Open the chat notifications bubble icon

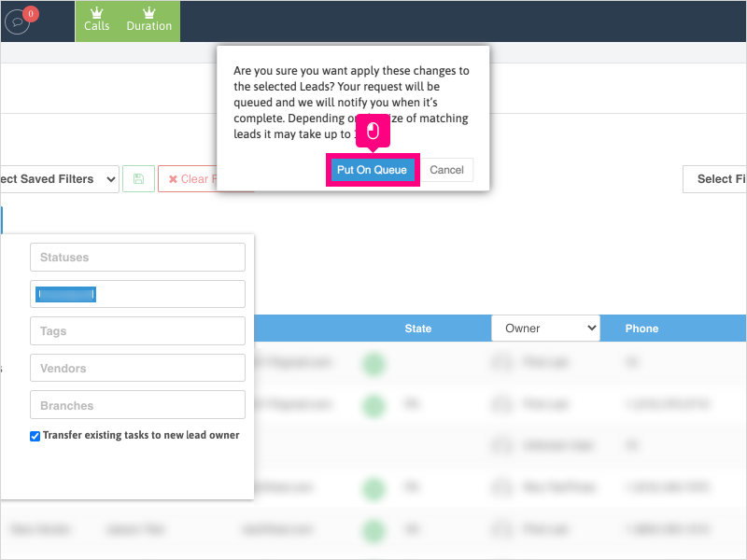point(17,22)
